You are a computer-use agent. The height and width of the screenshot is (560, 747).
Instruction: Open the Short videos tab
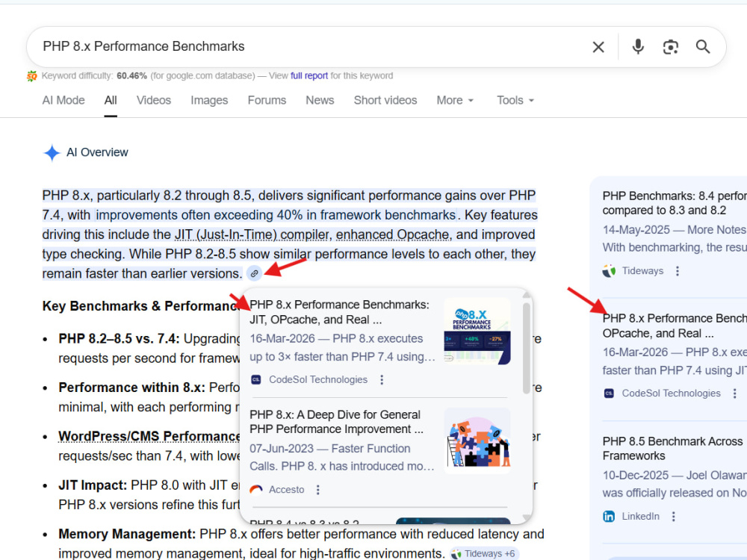pos(385,101)
